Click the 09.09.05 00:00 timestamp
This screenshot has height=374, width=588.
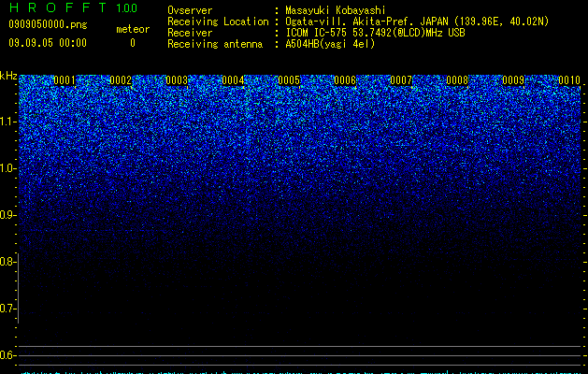point(48,43)
